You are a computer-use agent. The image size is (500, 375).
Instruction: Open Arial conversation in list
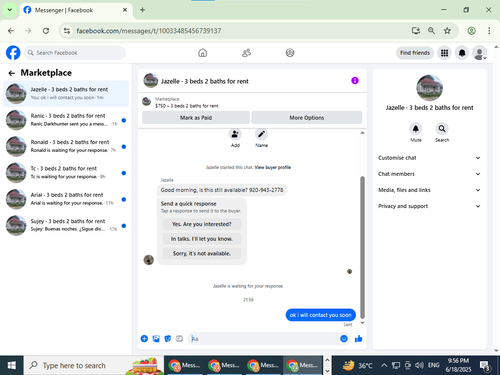pos(66,199)
